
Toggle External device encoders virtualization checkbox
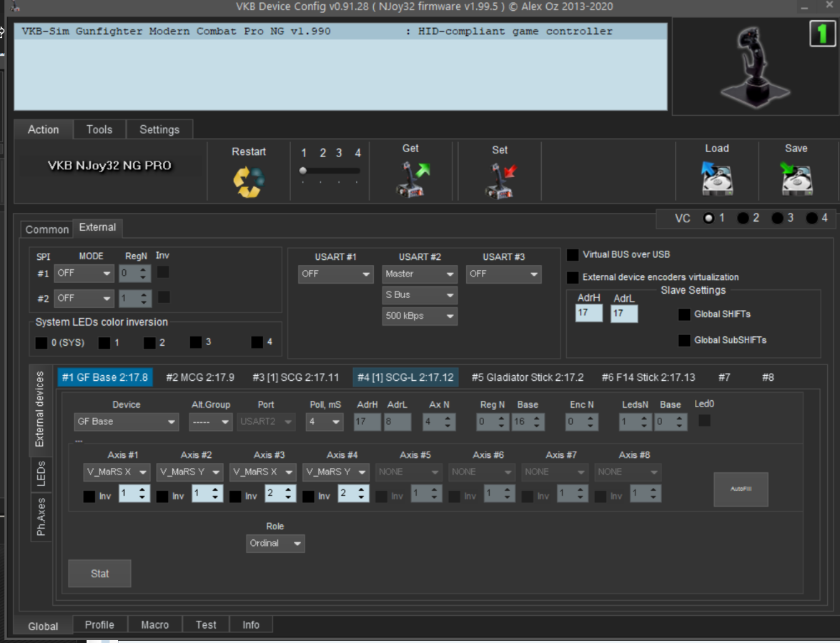573,277
